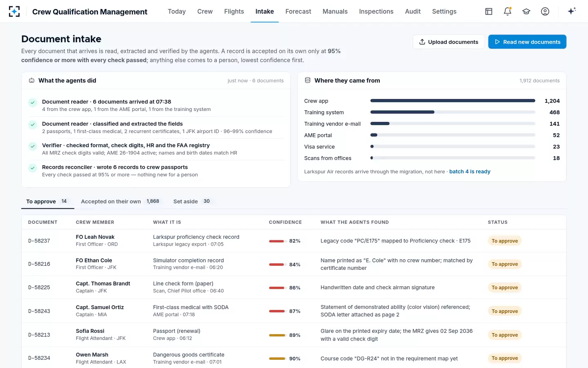Click the Records reconciler check icon
Image resolution: width=588 pixels, height=368 pixels.
click(33, 168)
